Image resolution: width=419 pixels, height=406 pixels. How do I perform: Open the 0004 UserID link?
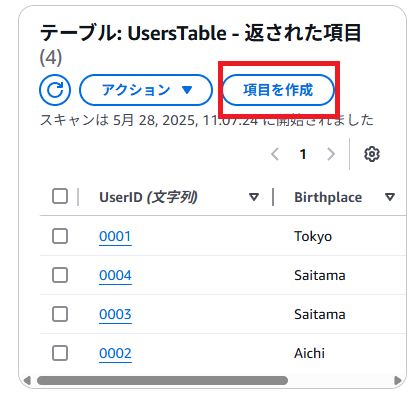click(x=115, y=276)
